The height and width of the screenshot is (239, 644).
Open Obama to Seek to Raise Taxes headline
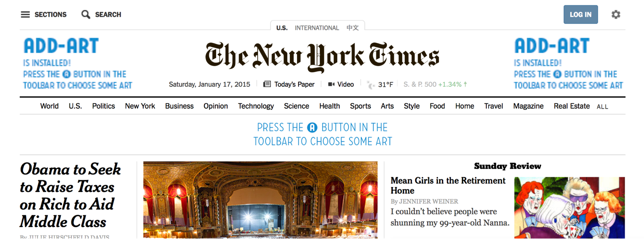tap(70, 196)
